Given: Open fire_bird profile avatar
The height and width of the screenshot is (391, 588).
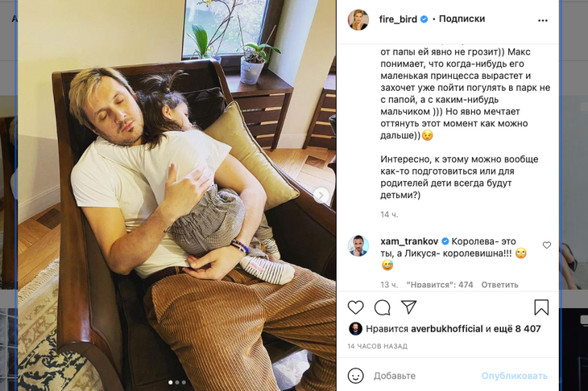Looking at the screenshot, I should pyautogui.click(x=358, y=19).
